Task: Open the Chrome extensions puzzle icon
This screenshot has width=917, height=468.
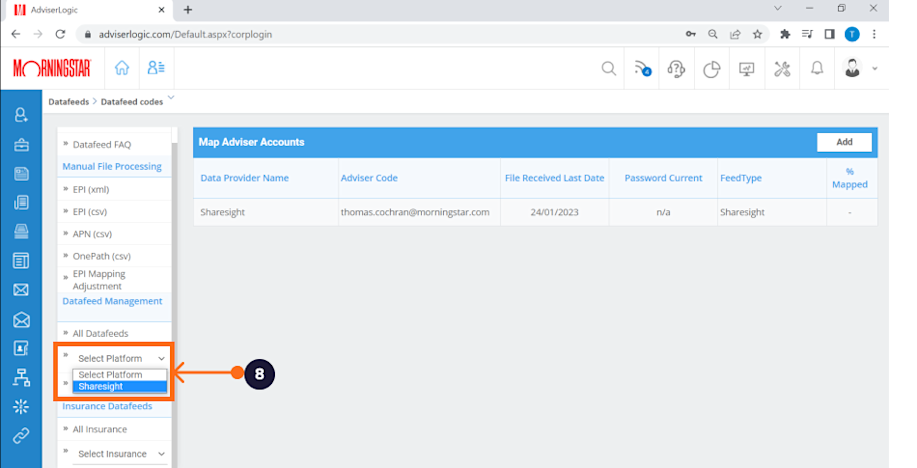Action: pos(785,34)
